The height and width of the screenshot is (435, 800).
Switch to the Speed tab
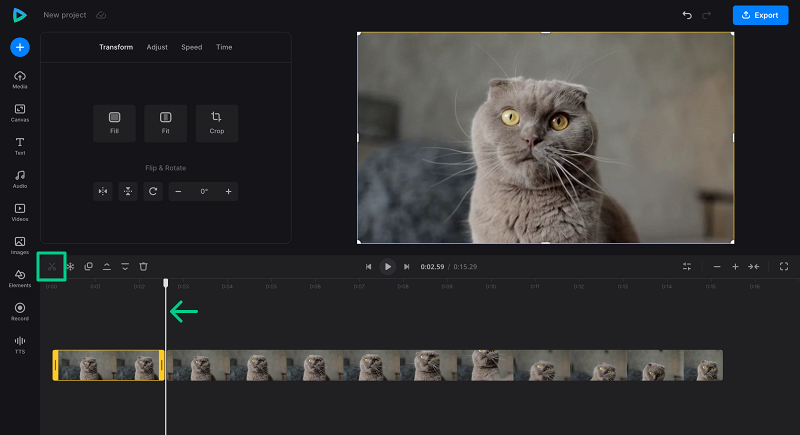[192, 47]
